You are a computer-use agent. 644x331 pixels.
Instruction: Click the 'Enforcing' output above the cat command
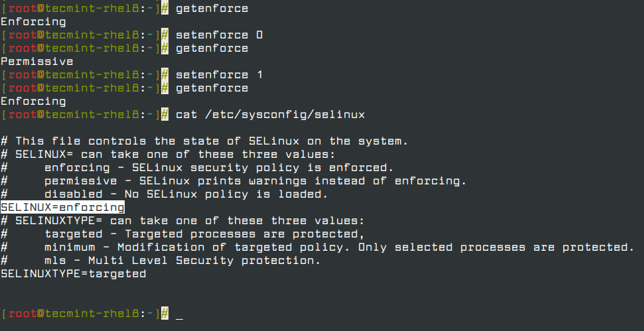33,101
